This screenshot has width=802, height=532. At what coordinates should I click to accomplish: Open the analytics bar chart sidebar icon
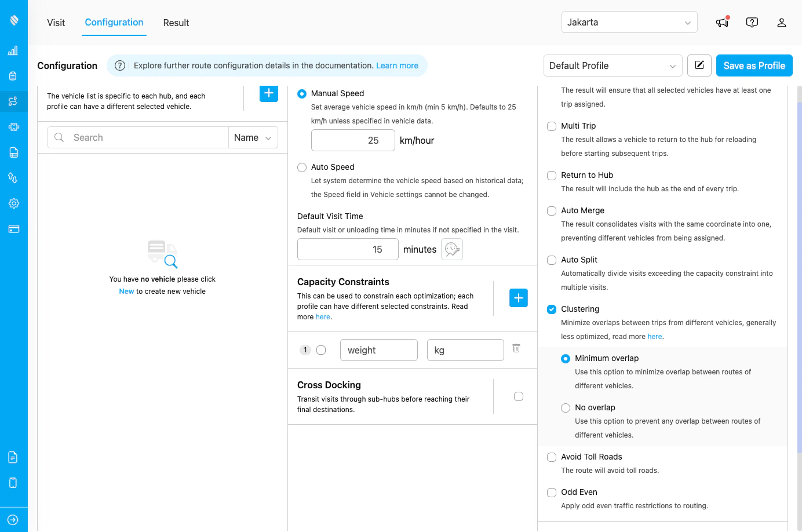point(13,50)
